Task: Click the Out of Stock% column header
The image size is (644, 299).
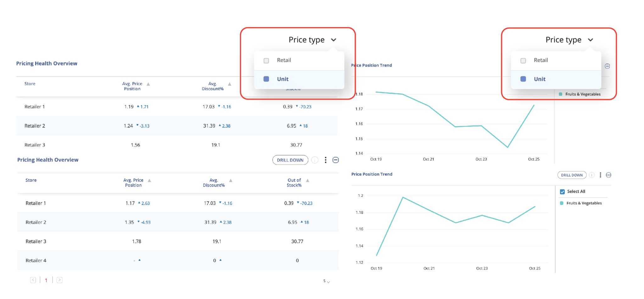Action: (x=294, y=183)
